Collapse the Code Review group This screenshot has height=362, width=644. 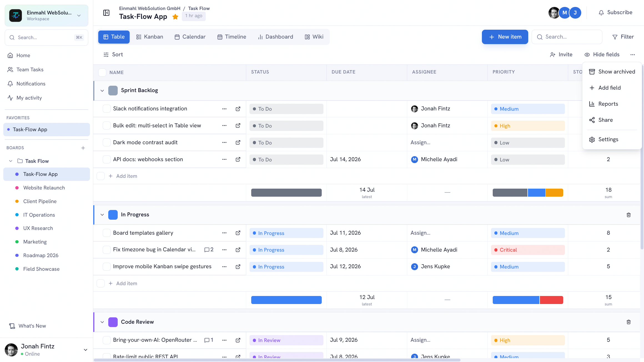pos(102,322)
